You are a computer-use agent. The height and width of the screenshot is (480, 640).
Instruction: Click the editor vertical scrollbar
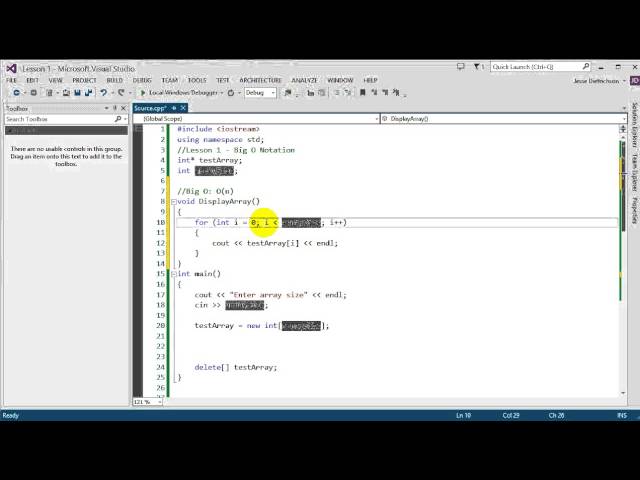click(623, 261)
